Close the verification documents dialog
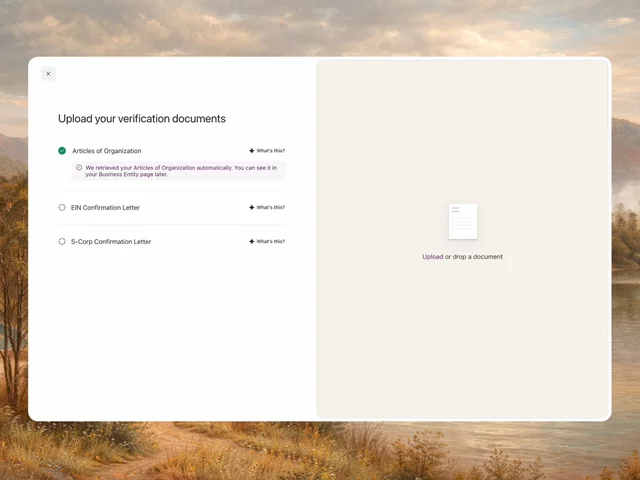640x480 pixels. [49, 74]
